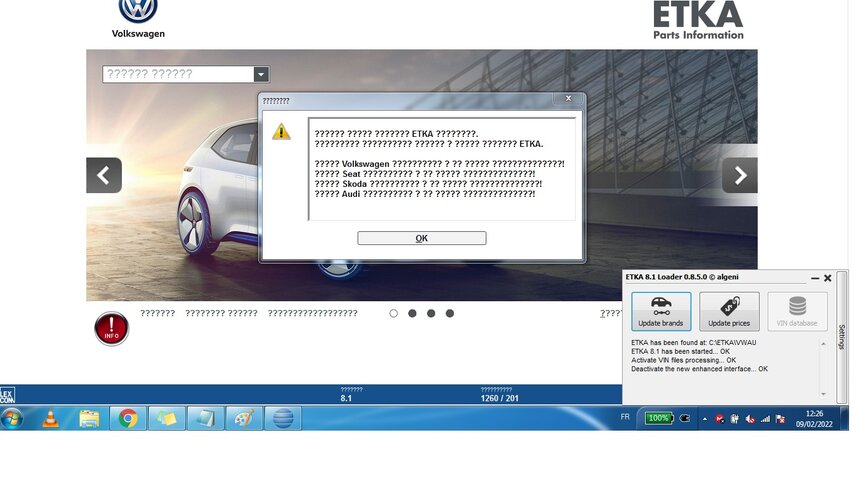Click the ETKA Parts Information logo
This screenshot has width=854, height=480.
[x=698, y=20]
